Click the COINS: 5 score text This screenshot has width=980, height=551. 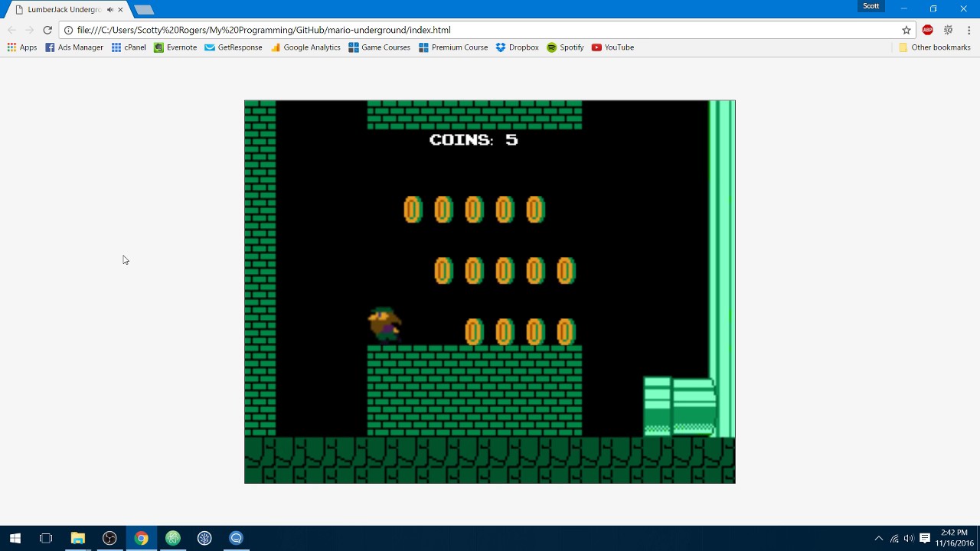(x=474, y=140)
